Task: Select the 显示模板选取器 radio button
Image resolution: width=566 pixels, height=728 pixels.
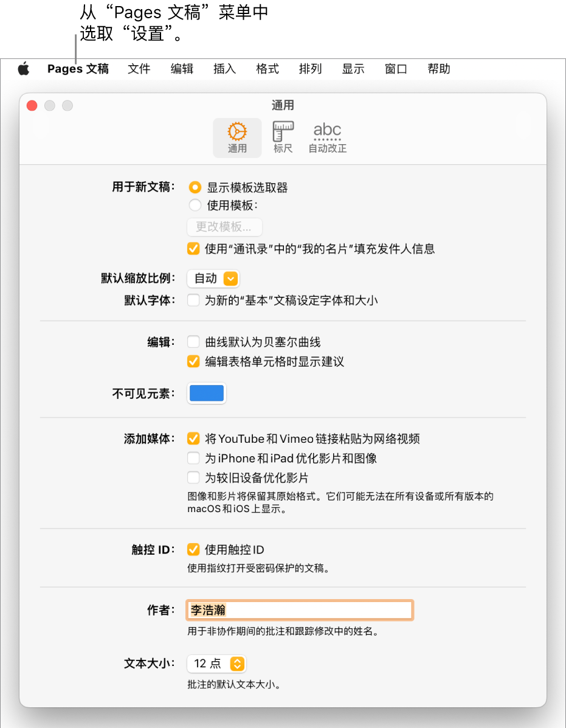Action: 195,187
